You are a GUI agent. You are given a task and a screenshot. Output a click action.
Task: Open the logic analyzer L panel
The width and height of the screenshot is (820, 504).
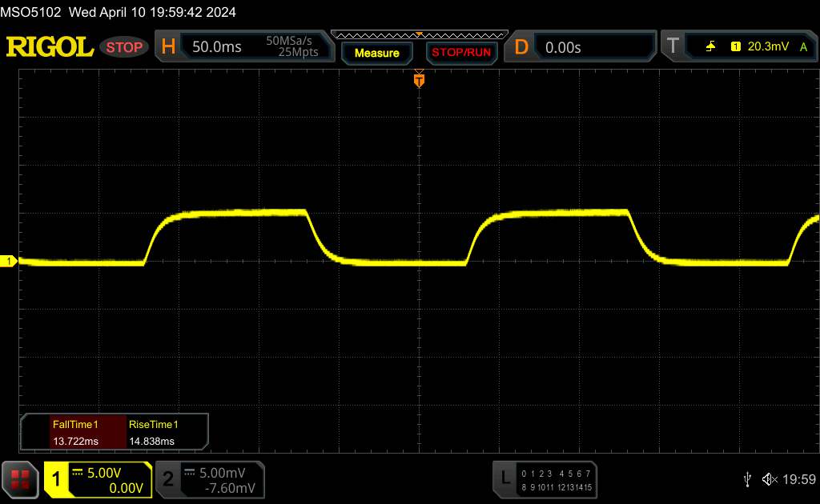tap(505, 478)
